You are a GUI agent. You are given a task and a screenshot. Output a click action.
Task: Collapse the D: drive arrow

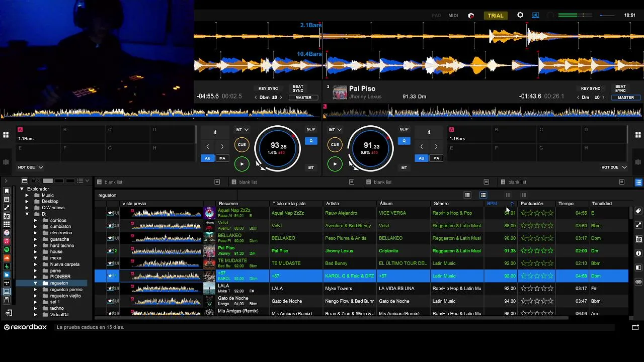(27, 214)
